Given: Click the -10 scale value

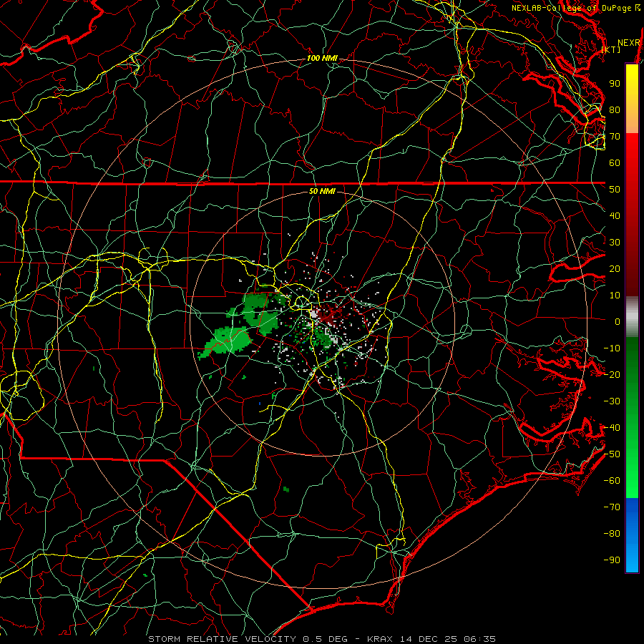Looking at the screenshot, I should (612, 348).
